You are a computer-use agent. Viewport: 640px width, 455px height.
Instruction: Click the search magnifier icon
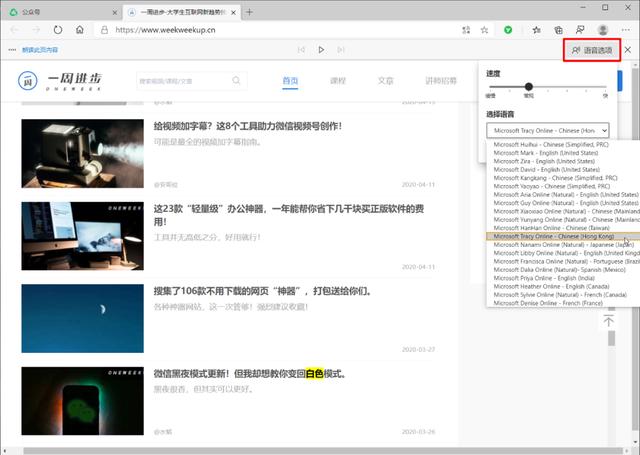click(236, 80)
